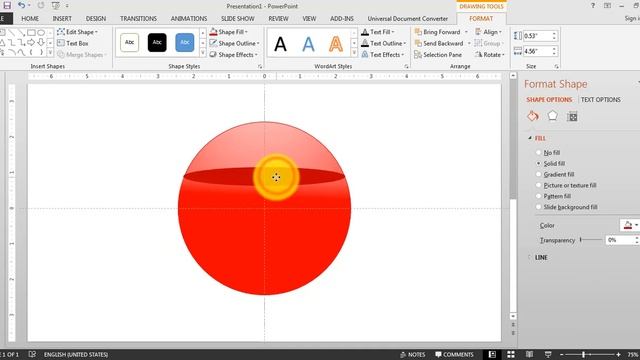Screen dimensions: 640x360
Task: Open the NOTES pane
Action: tap(413, 355)
